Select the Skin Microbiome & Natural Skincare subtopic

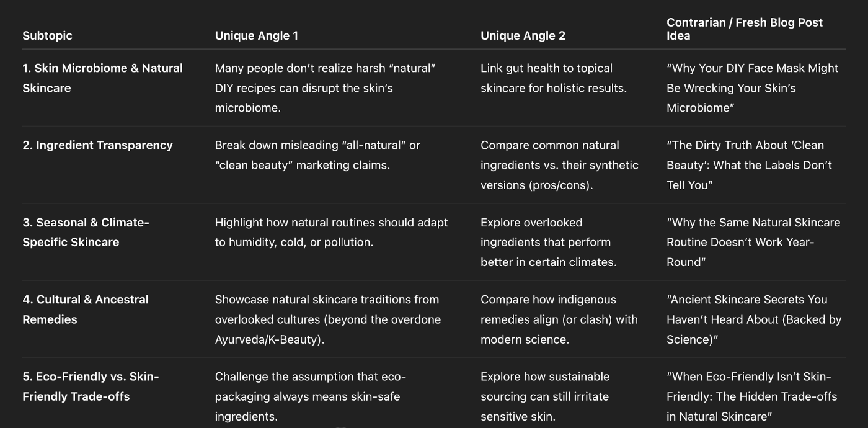coord(102,78)
